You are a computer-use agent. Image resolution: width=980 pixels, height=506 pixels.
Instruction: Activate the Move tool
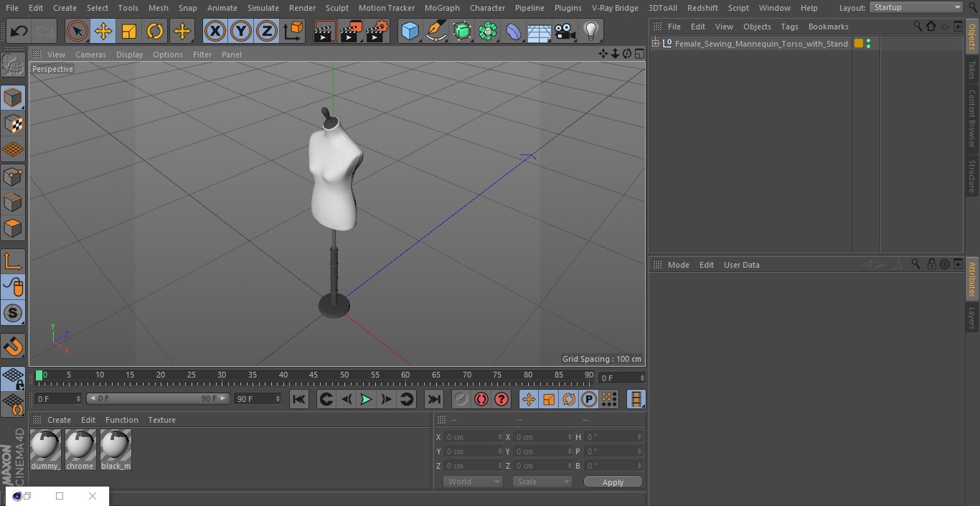(x=103, y=31)
